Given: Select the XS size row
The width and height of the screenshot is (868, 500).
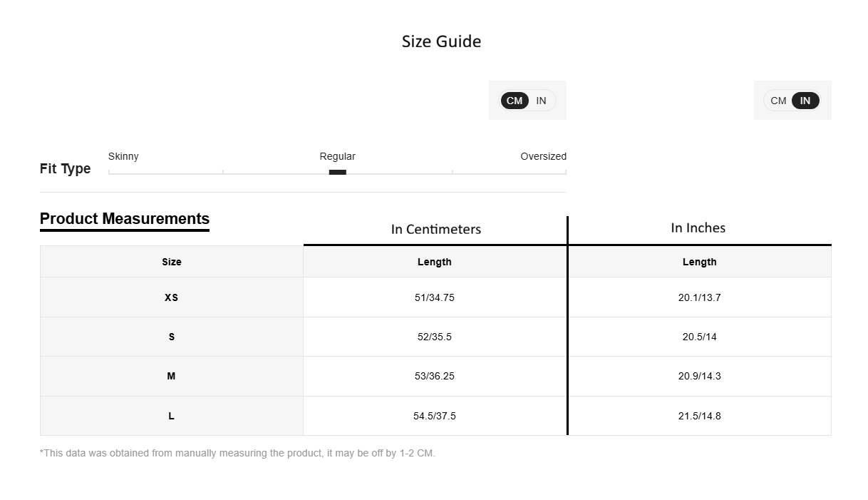Looking at the screenshot, I should click(x=435, y=297).
